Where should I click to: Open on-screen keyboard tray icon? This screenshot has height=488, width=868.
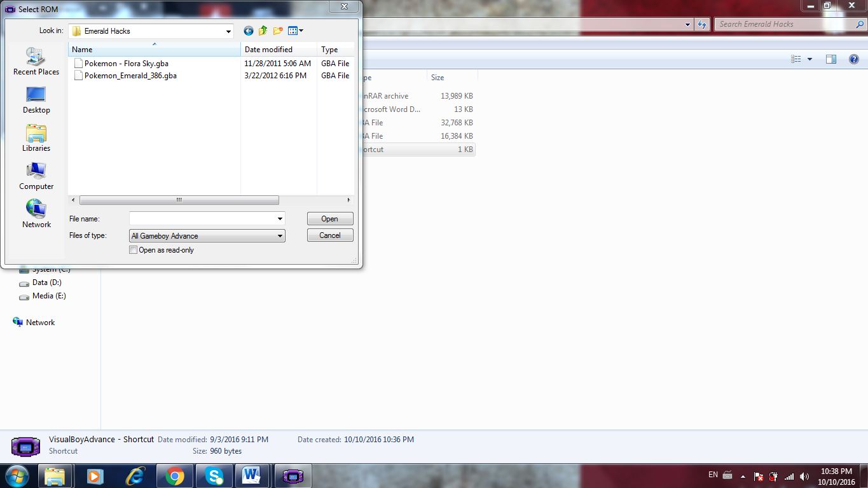pyautogui.click(x=727, y=476)
